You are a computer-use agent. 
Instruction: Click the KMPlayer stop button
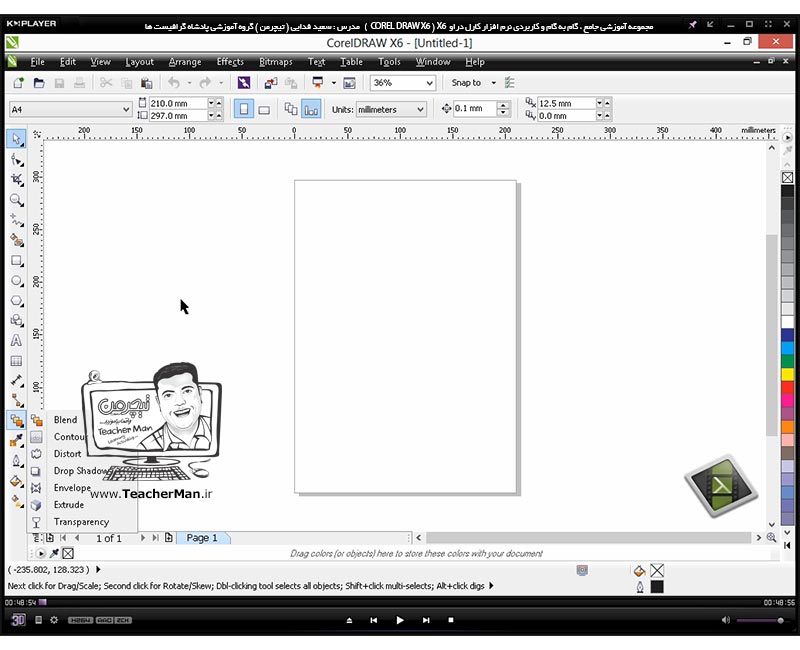[x=451, y=620]
